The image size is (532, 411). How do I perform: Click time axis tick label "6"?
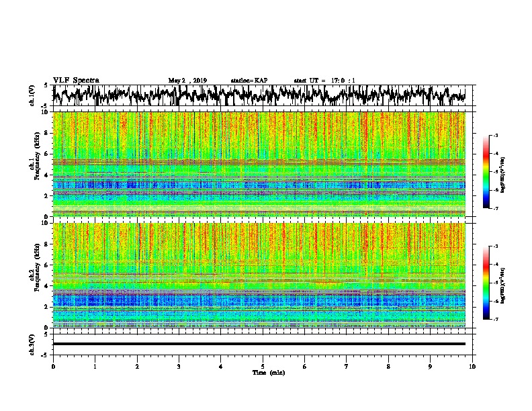point(305,367)
